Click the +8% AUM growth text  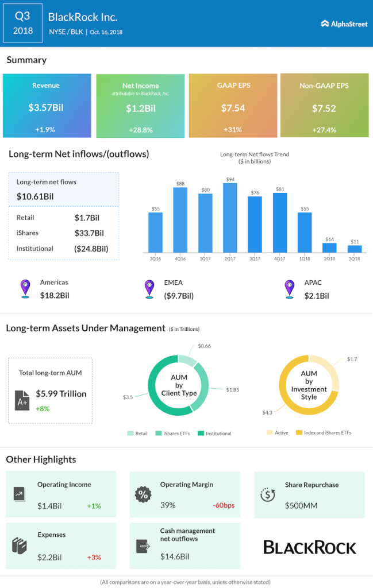(43, 409)
